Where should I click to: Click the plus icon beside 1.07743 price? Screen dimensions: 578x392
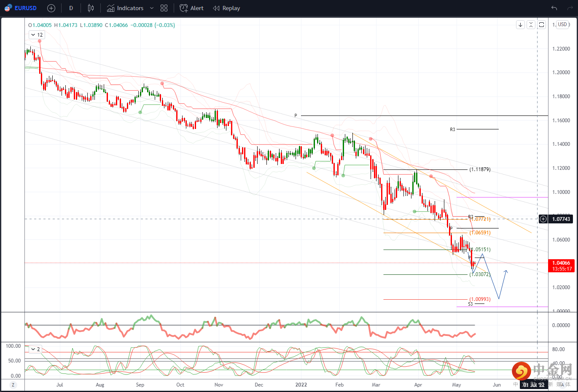pos(543,219)
